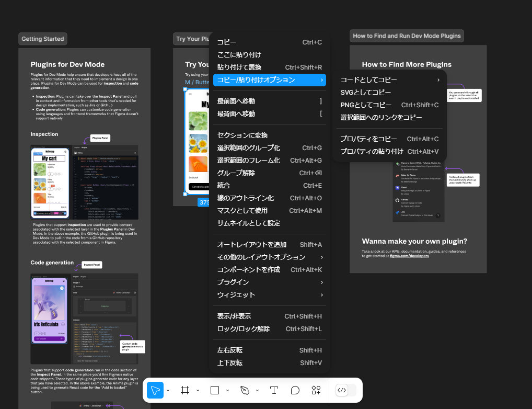The width and height of the screenshot is (532, 409).
Task: Expand the プラグイン submenu
Action: pos(269,282)
